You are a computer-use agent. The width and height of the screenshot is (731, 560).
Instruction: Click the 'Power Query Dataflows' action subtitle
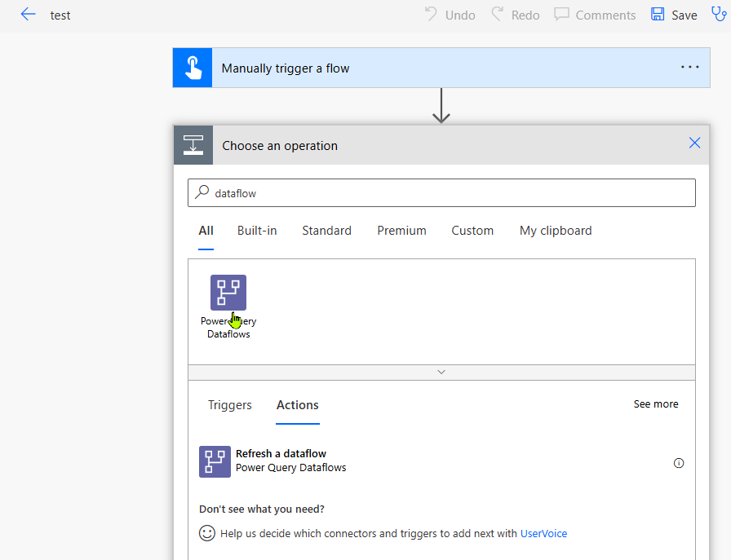(x=291, y=468)
